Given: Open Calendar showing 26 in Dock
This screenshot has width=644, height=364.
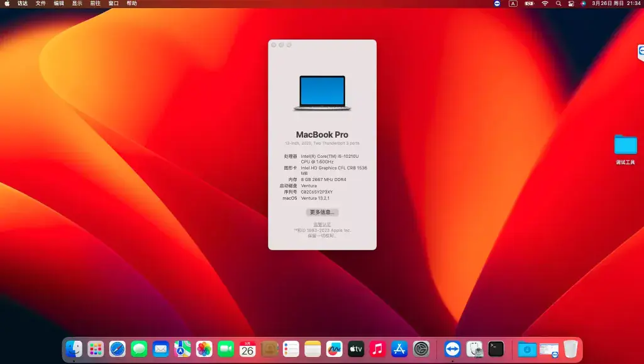Looking at the screenshot, I should point(248,350).
